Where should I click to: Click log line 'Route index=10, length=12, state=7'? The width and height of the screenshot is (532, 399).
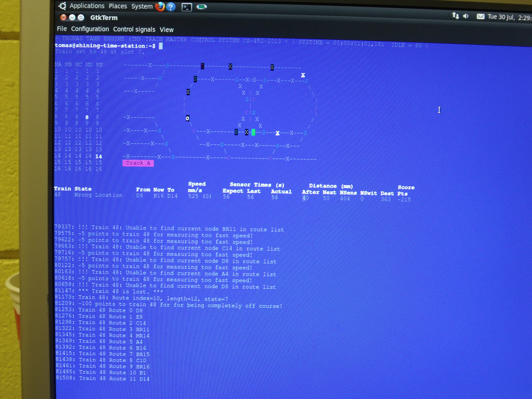(x=141, y=298)
